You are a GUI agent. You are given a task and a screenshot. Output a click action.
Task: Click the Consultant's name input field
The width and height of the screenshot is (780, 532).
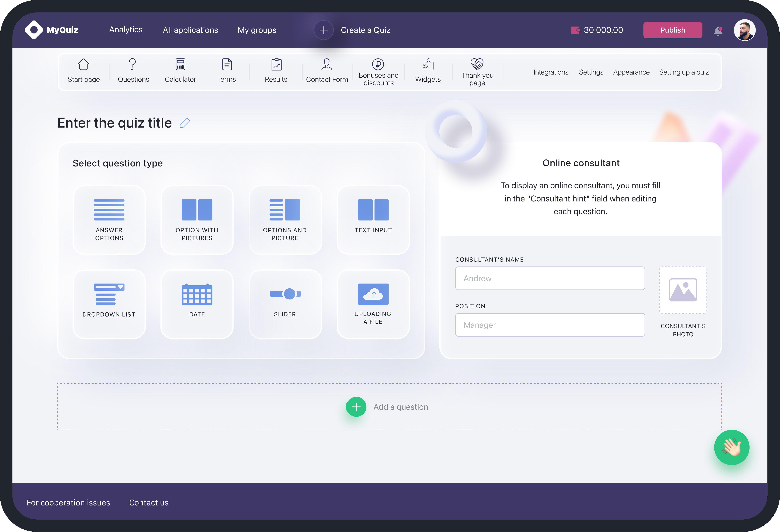tap(550, 278)
